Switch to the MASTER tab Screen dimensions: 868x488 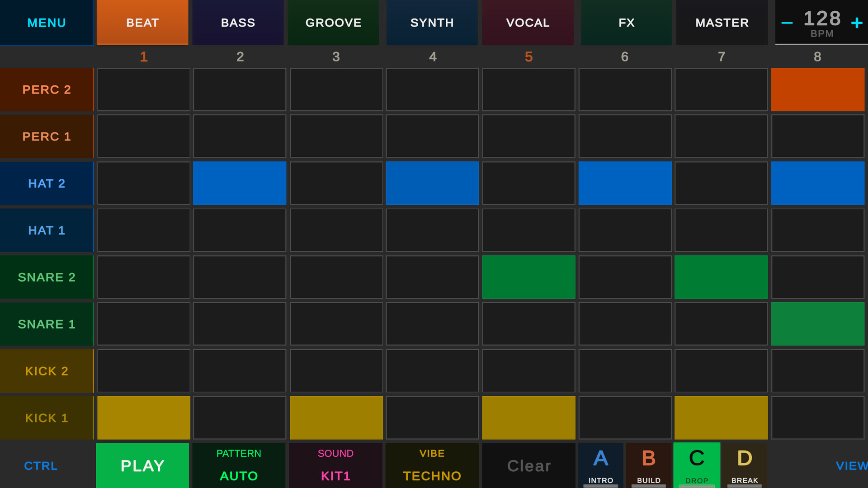coord(722,23)
